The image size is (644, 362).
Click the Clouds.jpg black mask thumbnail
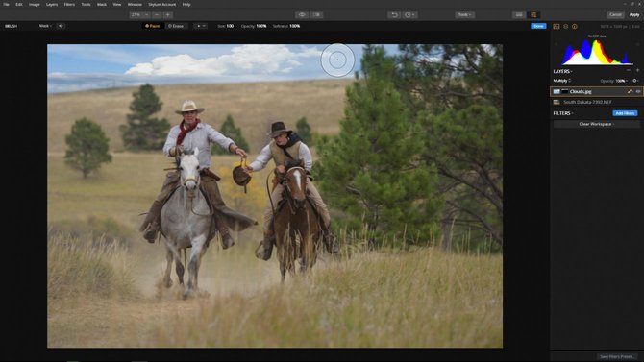tap(565, 91)
